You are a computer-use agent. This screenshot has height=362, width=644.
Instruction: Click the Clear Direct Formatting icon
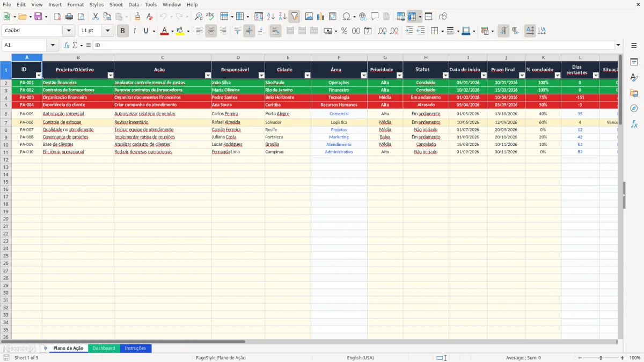coord(149,17)
